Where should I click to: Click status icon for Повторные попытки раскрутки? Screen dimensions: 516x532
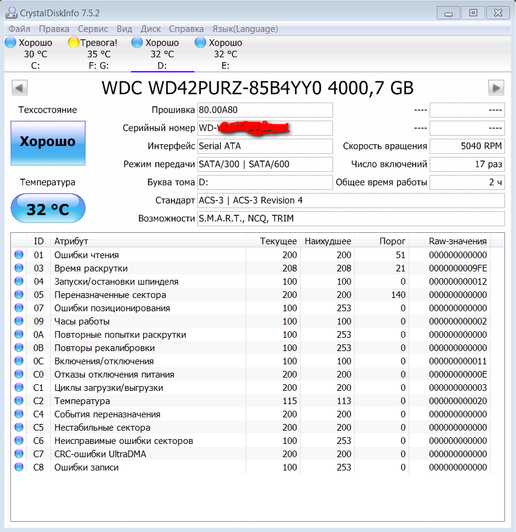coord(19,334)
